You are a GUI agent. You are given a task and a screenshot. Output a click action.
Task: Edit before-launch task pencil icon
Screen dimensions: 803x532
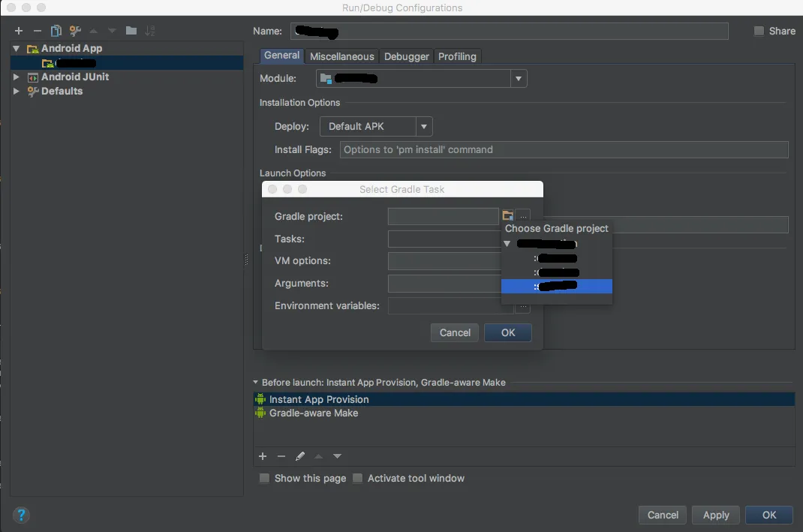[300, 455]
